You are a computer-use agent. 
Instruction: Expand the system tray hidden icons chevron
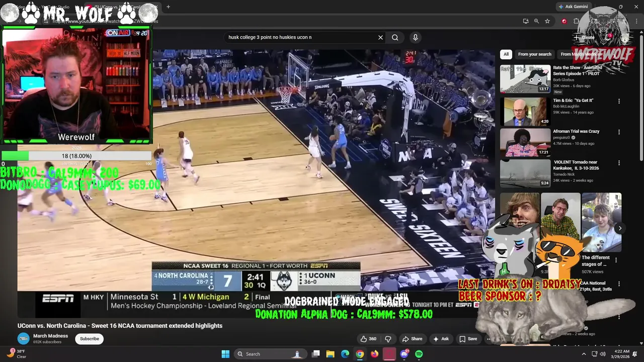[x=584, y=354]
